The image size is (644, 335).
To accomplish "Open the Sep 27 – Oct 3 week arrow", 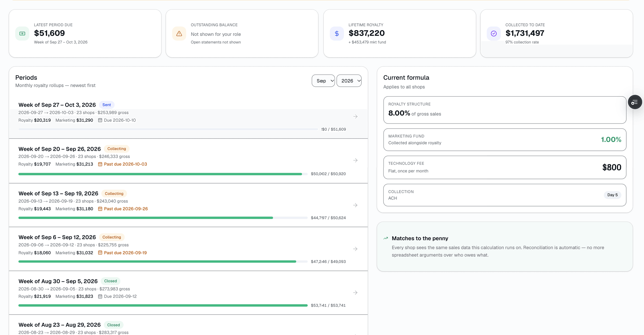I will [x=355, y=117].
